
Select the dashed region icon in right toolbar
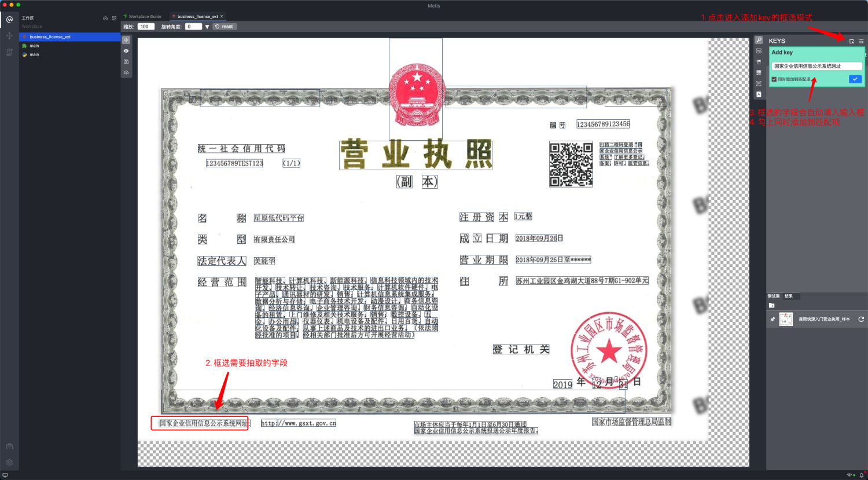759,83
